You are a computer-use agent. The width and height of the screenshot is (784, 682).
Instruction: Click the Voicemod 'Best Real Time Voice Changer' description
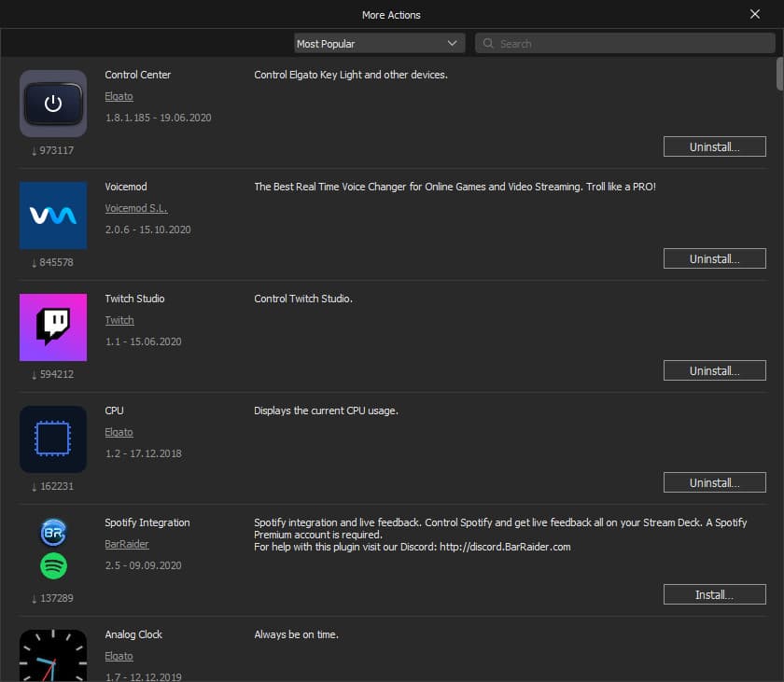[x=455, y=187]
